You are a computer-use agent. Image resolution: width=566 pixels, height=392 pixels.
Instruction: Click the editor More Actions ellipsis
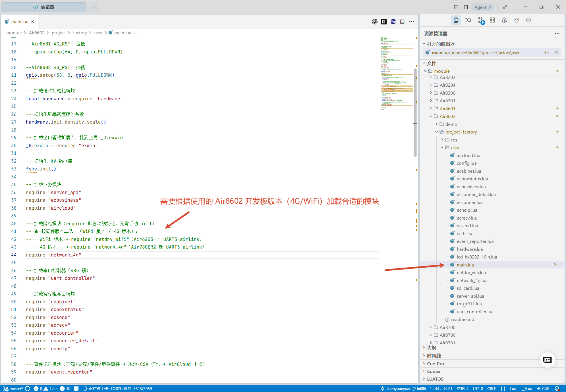411,22
